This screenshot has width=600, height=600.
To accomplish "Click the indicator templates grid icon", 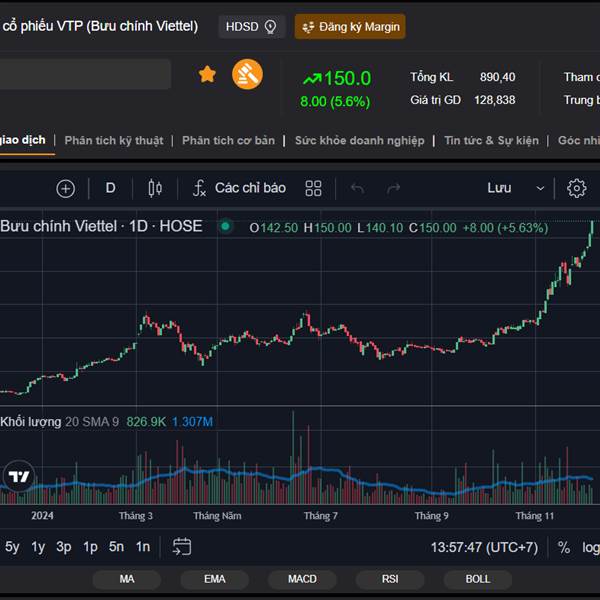I will pyautogui.click(x=313, y=188).
